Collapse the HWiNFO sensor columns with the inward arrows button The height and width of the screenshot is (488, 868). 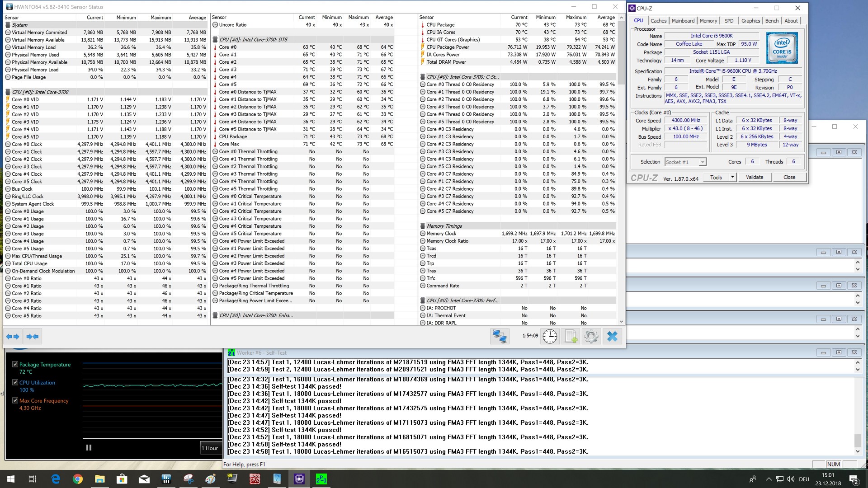tap(33, 336)
